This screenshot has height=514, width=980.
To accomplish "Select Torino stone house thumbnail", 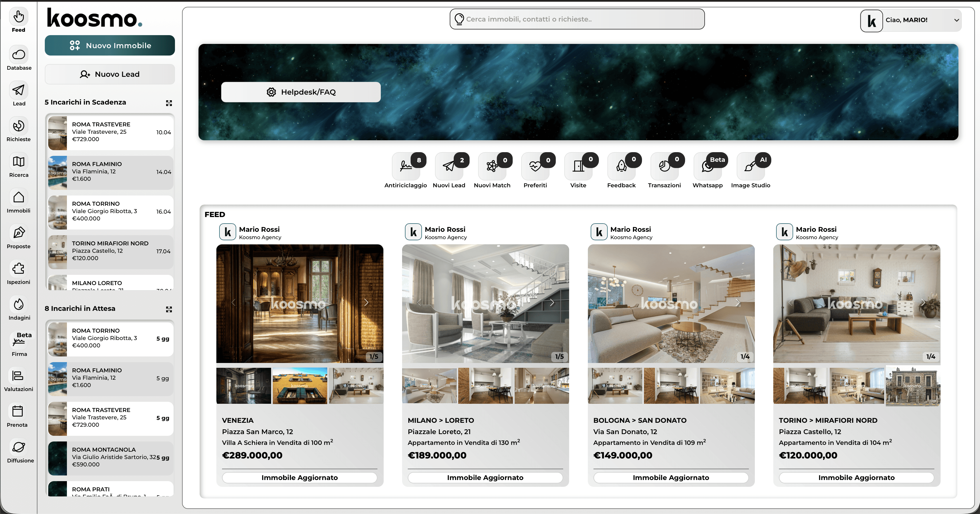I will pyautogui.click(x=913, y=385).
